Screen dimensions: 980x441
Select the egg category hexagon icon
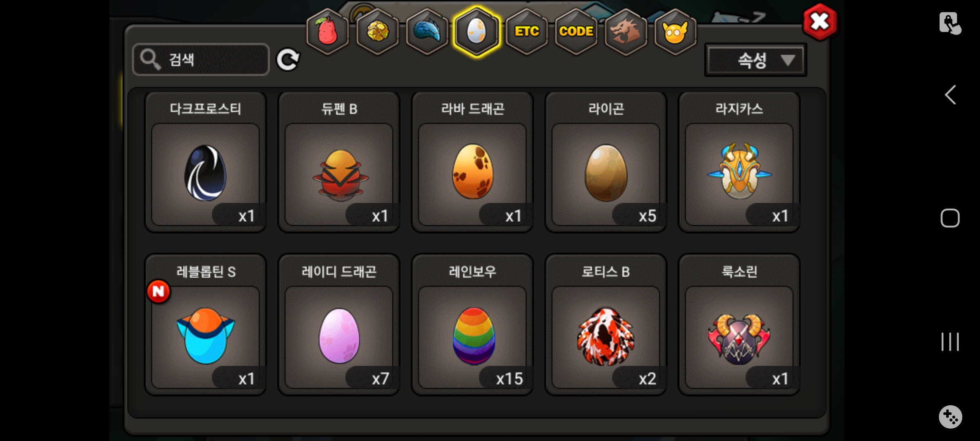(x=477, y=31)
